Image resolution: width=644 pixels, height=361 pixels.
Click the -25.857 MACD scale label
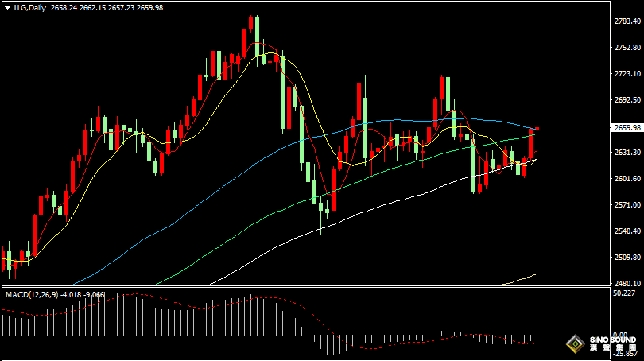[x=625, y=354]
